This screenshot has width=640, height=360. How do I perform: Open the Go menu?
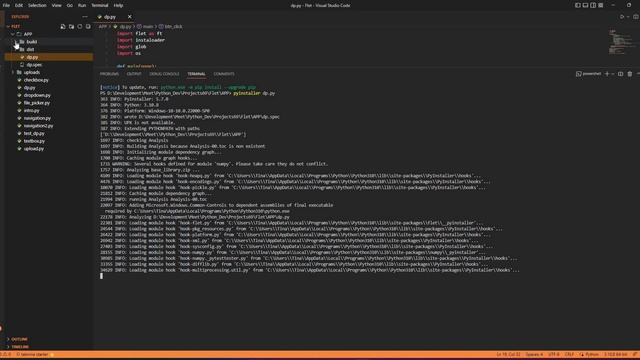(x=70, y=5)
